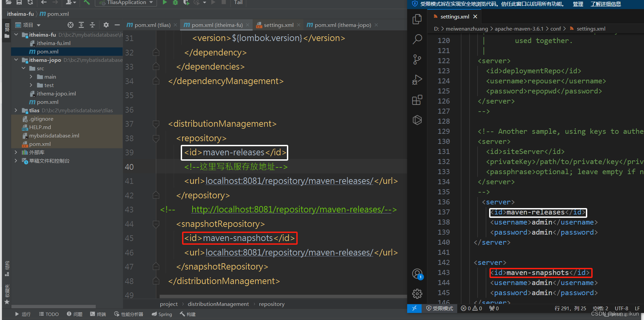Screen dimensions: 644x320
Task: Click the Save All toolbar icon
Action: click(x=19, y=2)
